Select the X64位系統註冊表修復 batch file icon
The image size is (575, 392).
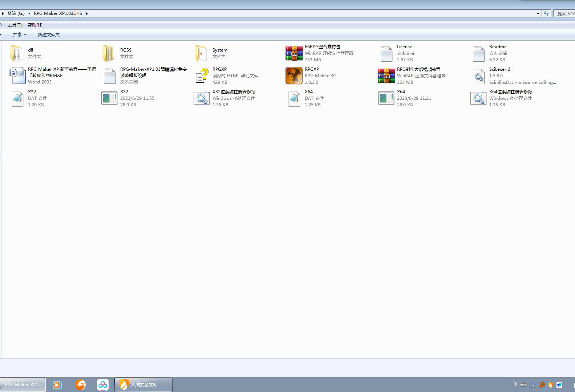coord(478,98)
